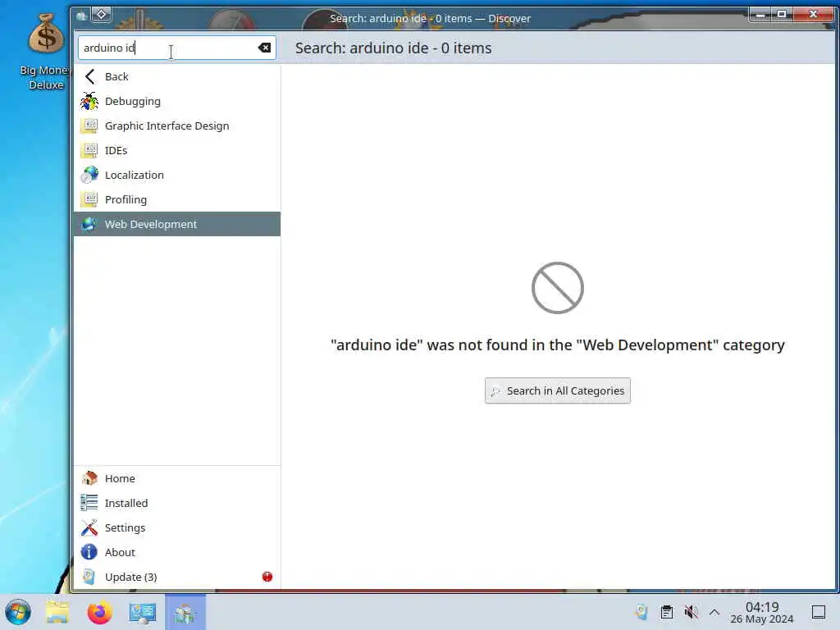The width and height of the screenshot is (840, 630).
Task: Click the red update alert badge
Action: click(267, 577)
